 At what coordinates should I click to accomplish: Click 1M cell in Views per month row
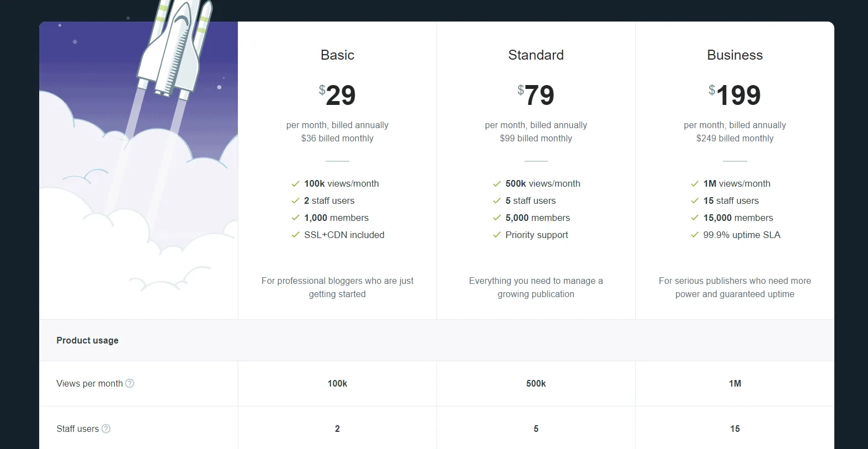tap(735, 384)
